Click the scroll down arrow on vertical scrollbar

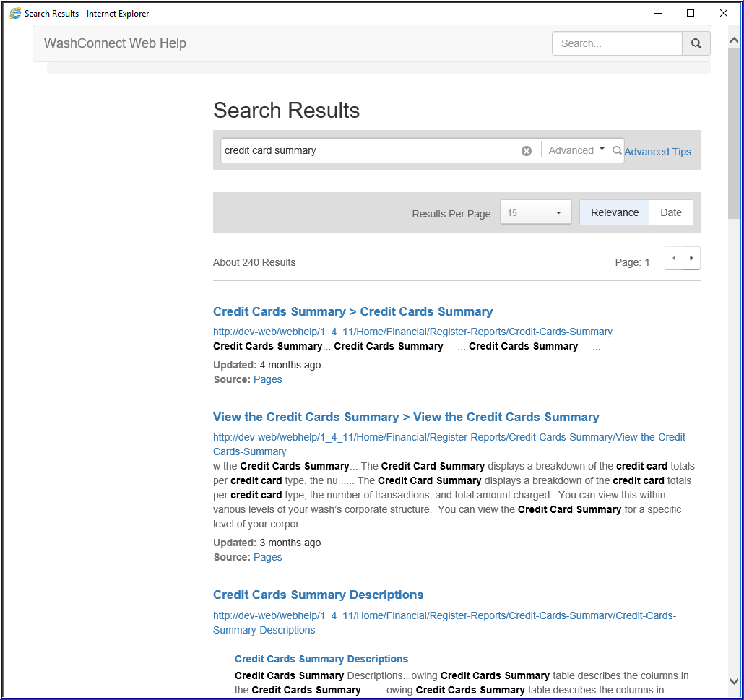[734, 680]
